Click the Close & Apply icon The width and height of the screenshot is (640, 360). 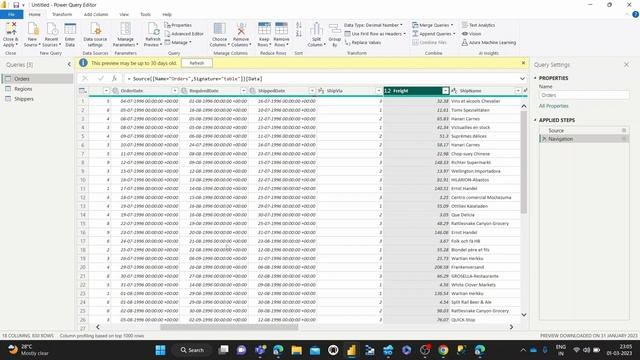11,29
